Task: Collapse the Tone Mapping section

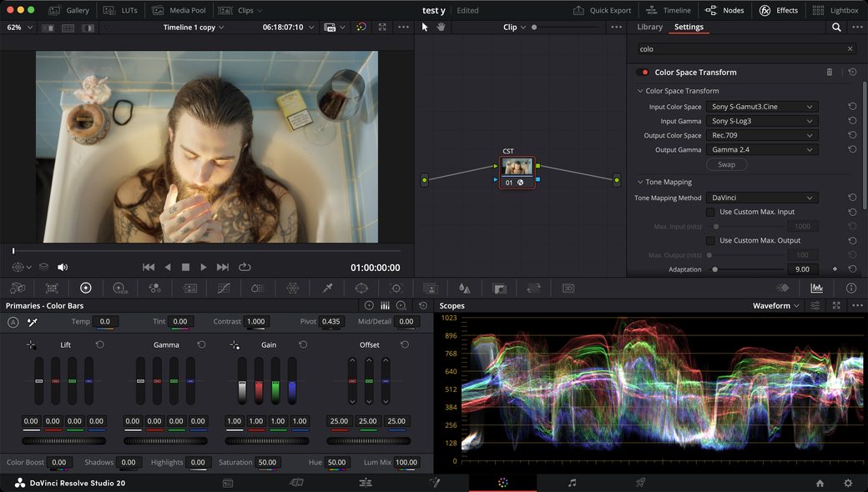Action: tap(640, 182)
